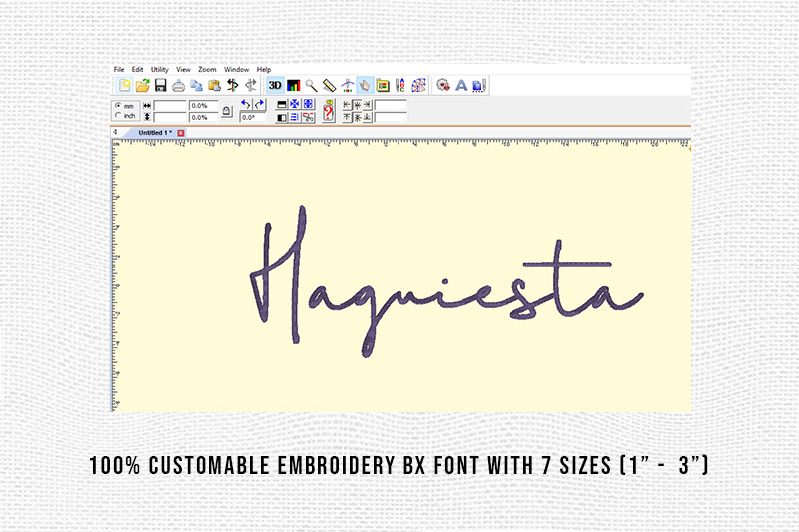Select the hand pointer tool
The image size is (799, 532).
[365, 85]
